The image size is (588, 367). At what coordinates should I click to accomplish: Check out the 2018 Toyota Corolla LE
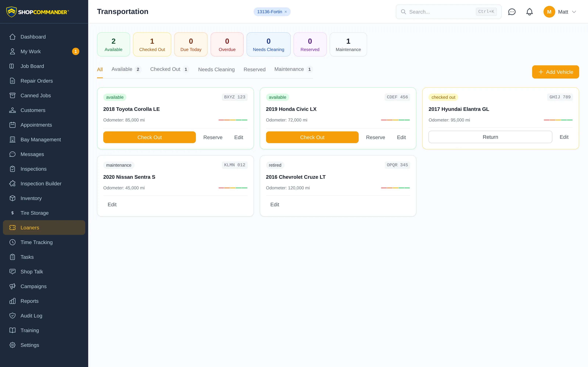click(149, 137)
